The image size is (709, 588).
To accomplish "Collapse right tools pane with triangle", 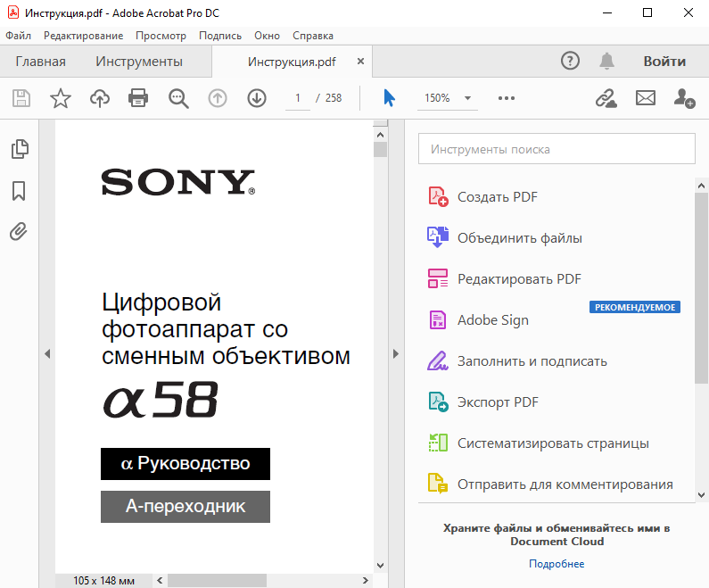I will pos(396,353).
